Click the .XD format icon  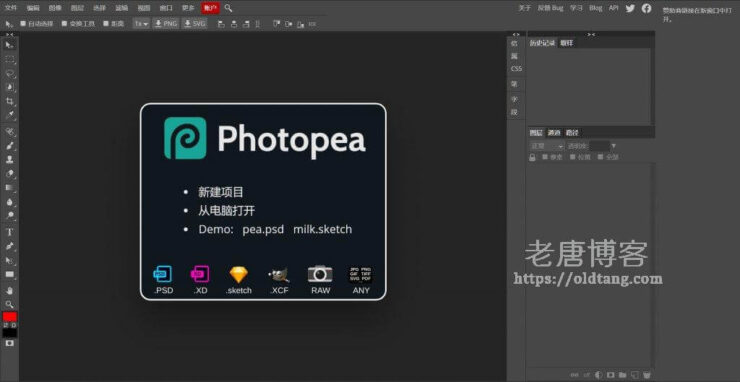coord(200,274)
